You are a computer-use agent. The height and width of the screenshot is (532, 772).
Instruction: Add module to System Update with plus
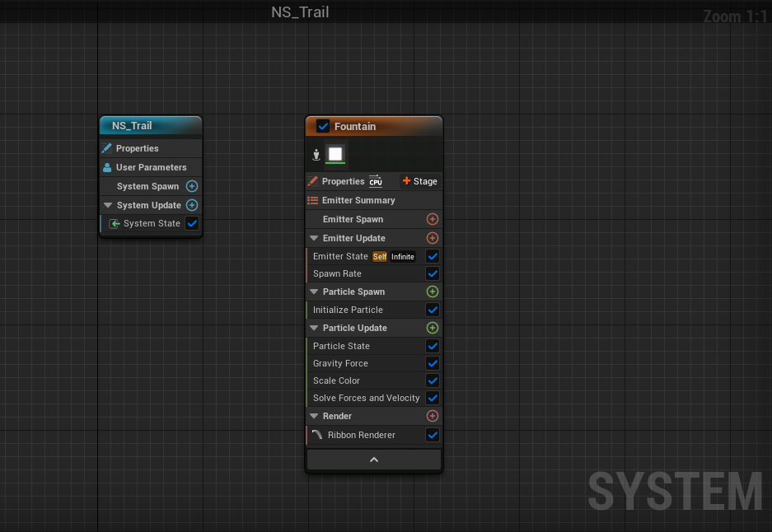[192, 205]
